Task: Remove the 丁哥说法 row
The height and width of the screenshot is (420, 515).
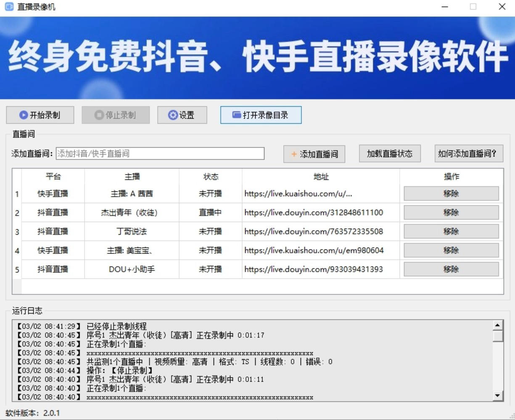Action: [451, 231]
